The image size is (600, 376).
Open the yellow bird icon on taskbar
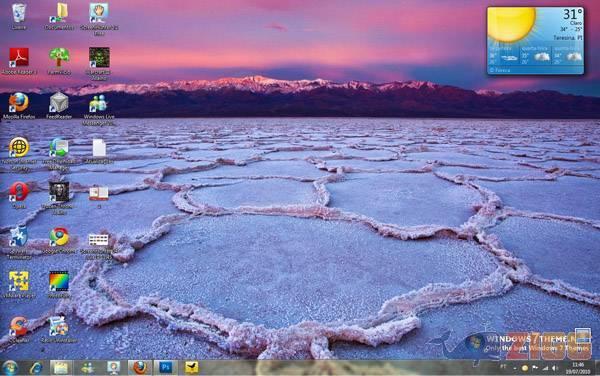point(191,368)
